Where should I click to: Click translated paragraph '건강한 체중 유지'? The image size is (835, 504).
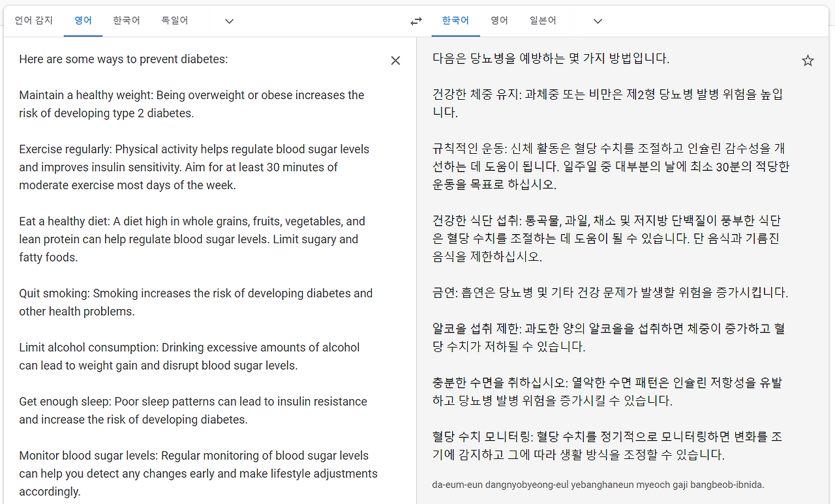[x=608, y=104]
